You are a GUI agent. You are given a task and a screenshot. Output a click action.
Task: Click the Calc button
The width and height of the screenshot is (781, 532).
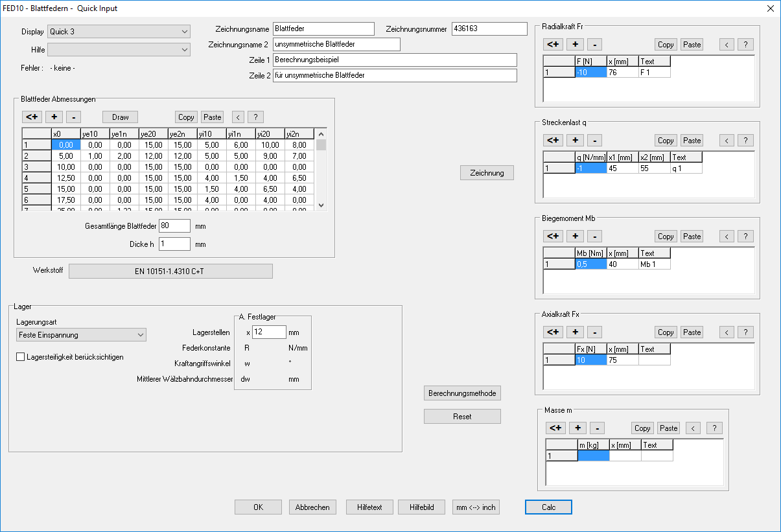click(548, 507)
